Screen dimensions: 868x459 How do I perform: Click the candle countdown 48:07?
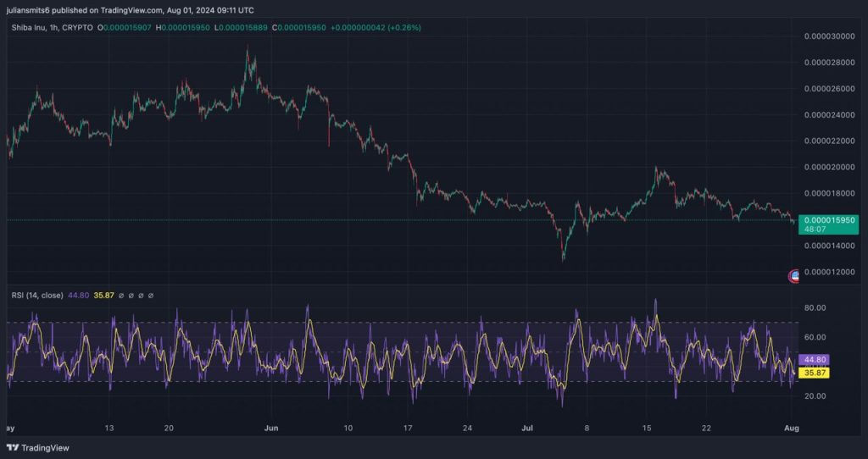pos(815,229)
